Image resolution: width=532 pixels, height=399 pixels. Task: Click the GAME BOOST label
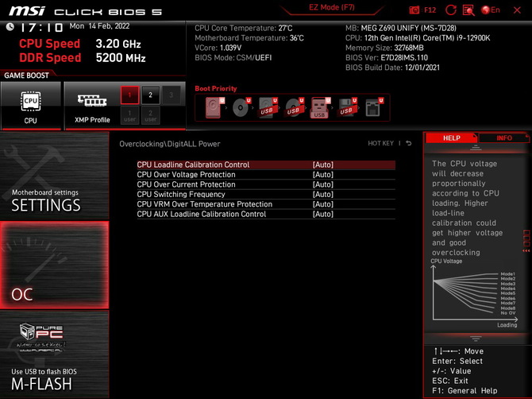pyautogui.click(x=26, y=76)
